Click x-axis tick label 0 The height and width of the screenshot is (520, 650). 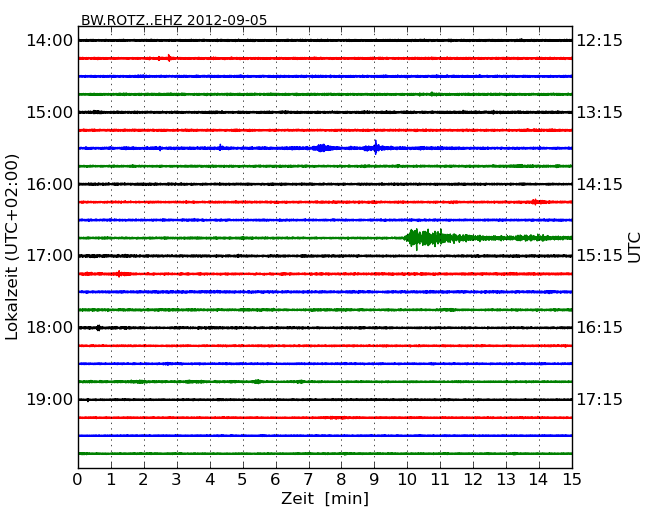[78, 480]
